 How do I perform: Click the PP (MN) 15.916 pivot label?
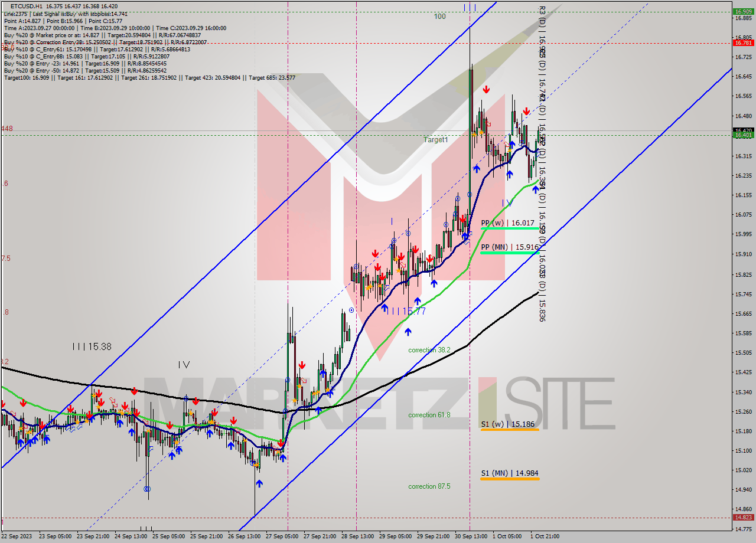point(509,247)
